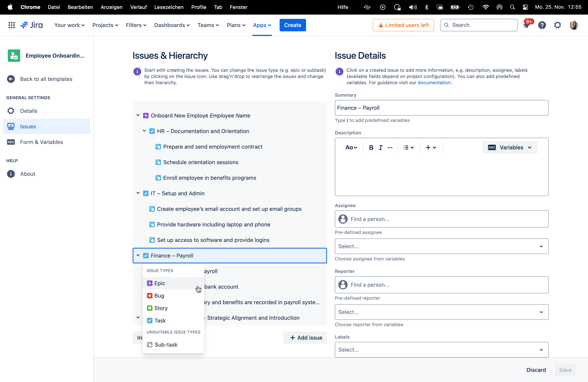Open Jira settings gear in top bar
588x382 pixels.
[557, 25]
